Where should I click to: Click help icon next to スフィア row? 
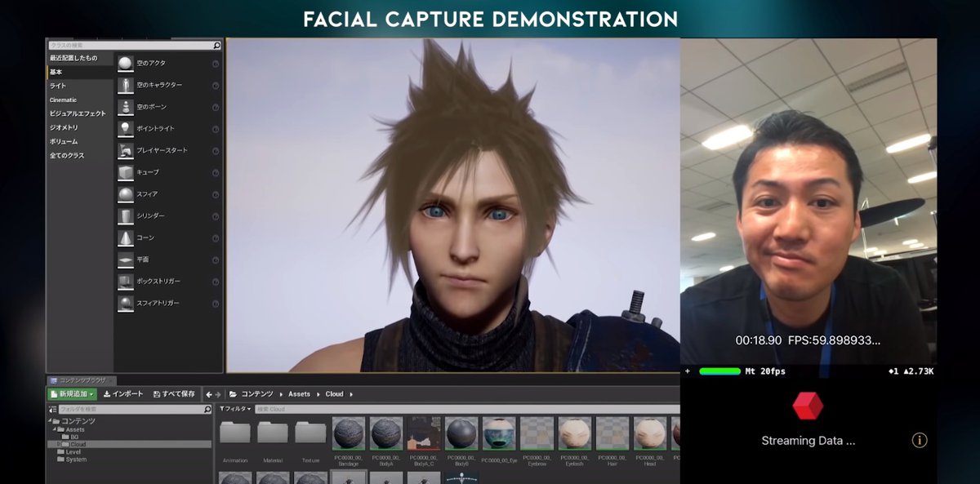point(216,194)
